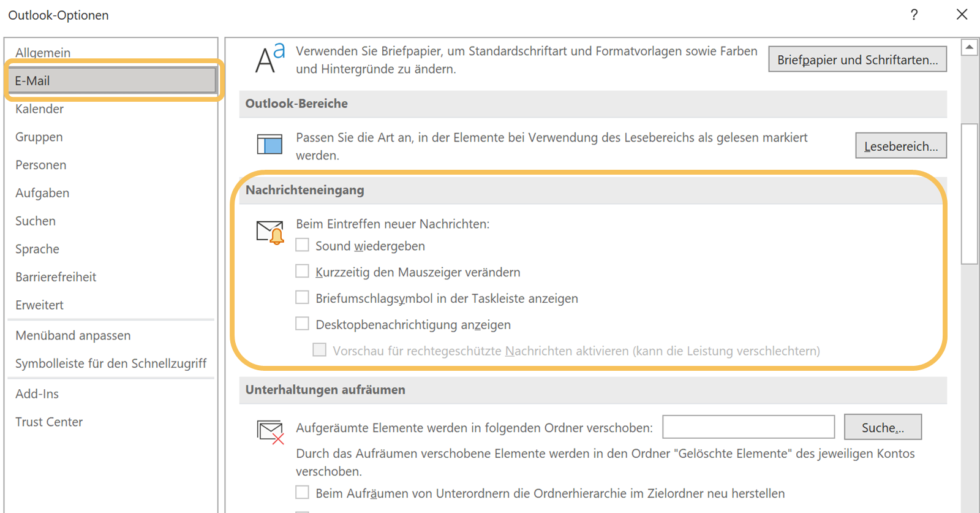Select 'Symbolleiste für den Schnellzugriff'
This screenshot has width=980, height=513.
(x=111, y=363)
